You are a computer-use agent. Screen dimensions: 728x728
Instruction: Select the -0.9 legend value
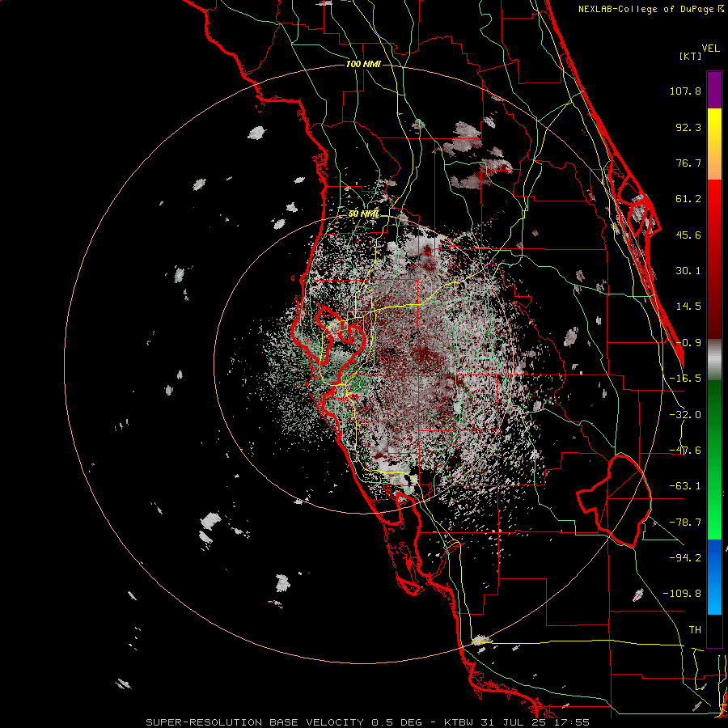(688, 343)
